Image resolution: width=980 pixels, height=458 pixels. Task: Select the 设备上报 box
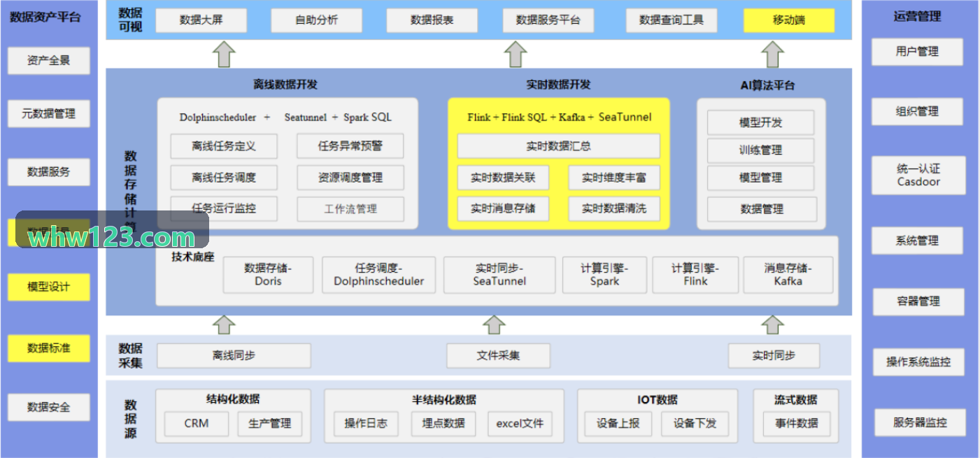tap(618, 424)
